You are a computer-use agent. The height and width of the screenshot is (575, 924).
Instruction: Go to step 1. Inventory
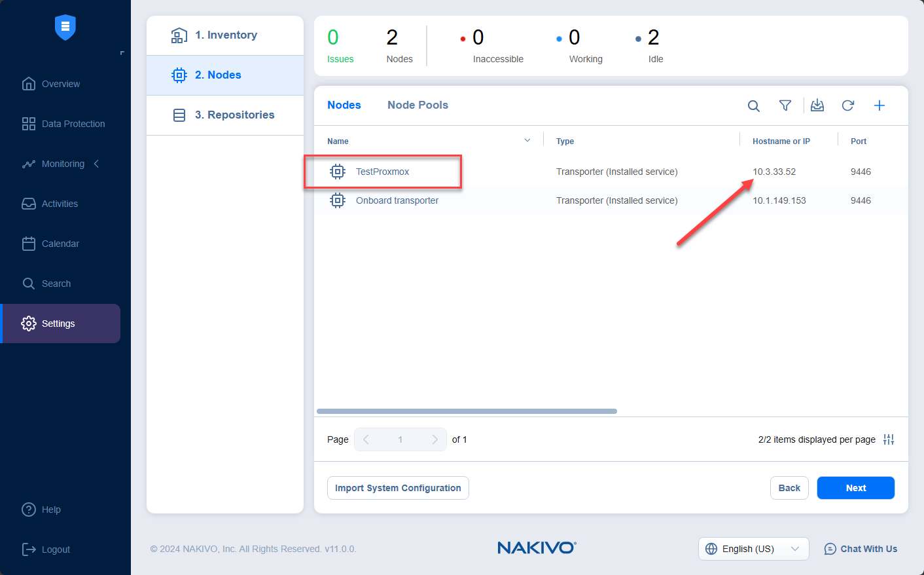(225, 35)
